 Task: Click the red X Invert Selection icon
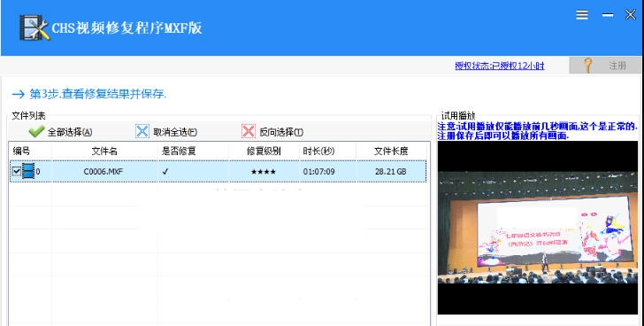click(x=249, y=131)
